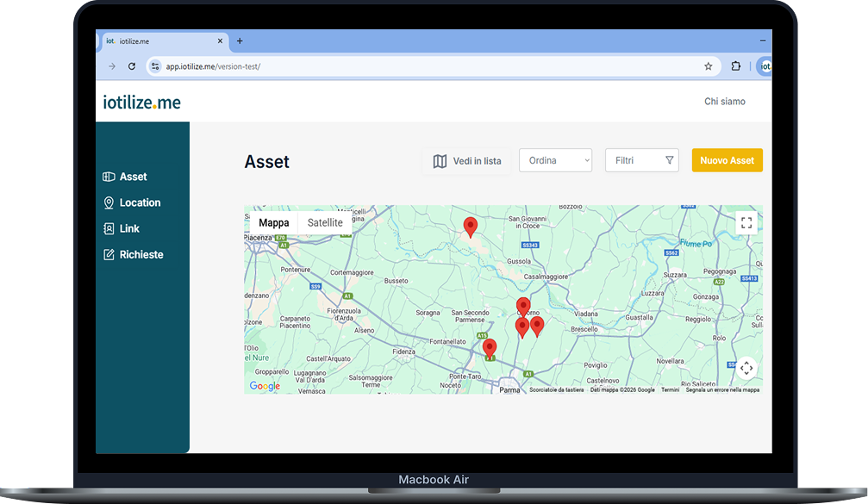Expand the Ordina dropdown

pos(555,160)
